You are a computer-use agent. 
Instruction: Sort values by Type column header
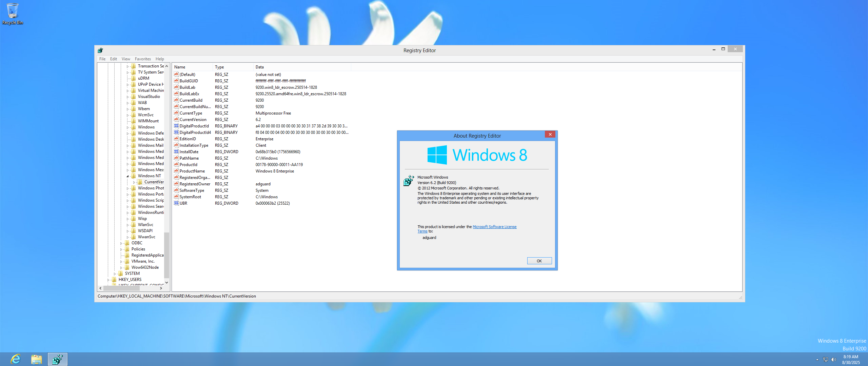[x=233, y=67]
